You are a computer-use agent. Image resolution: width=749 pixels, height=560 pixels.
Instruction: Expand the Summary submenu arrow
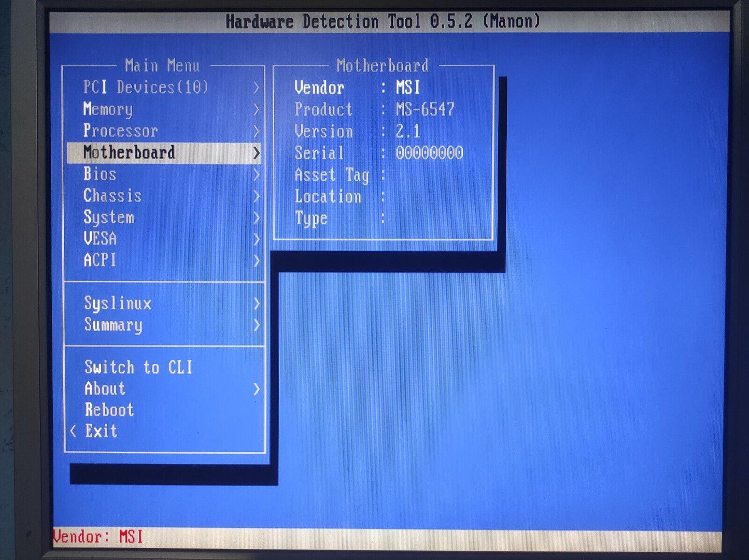click(x=256, y=325)
